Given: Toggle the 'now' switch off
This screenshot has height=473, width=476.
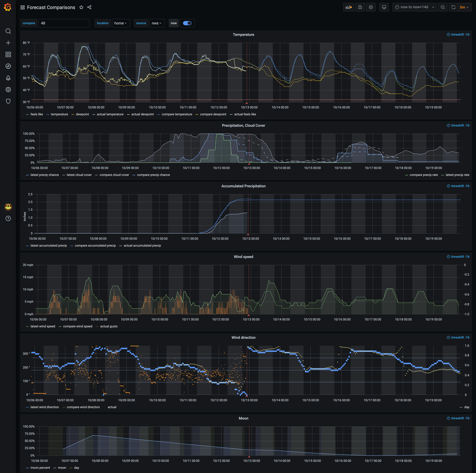Looking at the screenshot, I should tap(187, 23).
